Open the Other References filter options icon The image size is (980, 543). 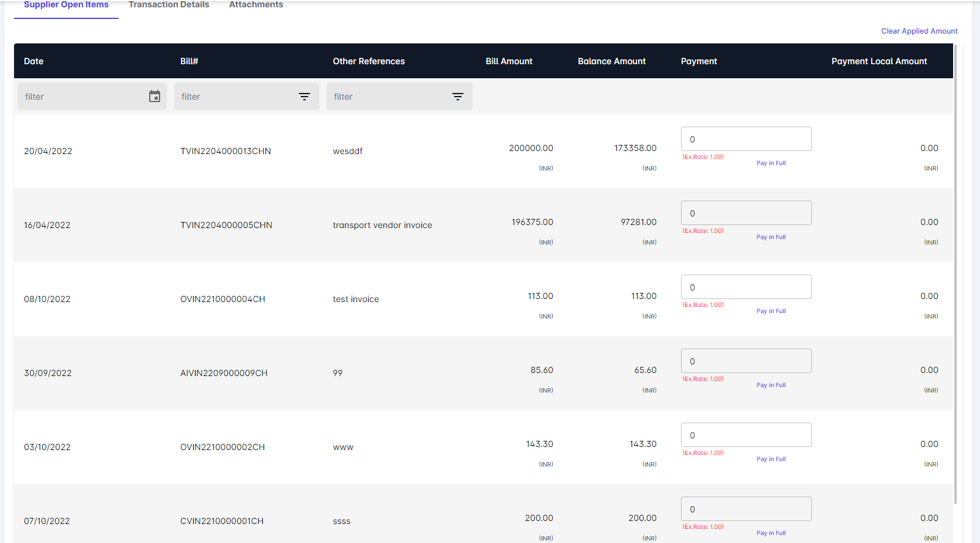[x=458, y=97]
